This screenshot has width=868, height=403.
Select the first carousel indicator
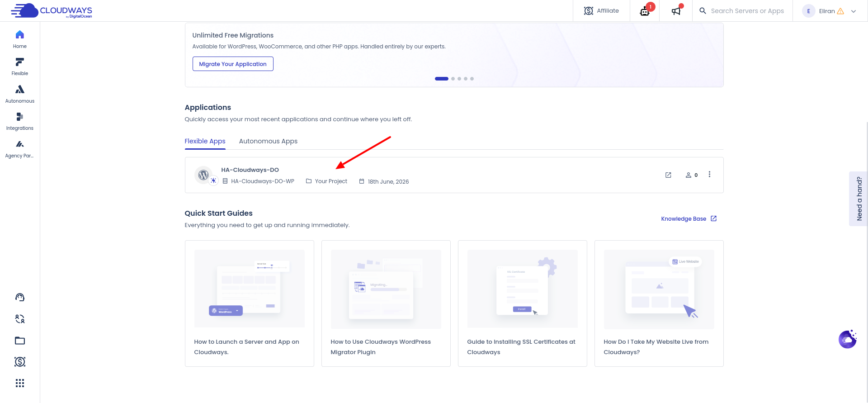442,79
